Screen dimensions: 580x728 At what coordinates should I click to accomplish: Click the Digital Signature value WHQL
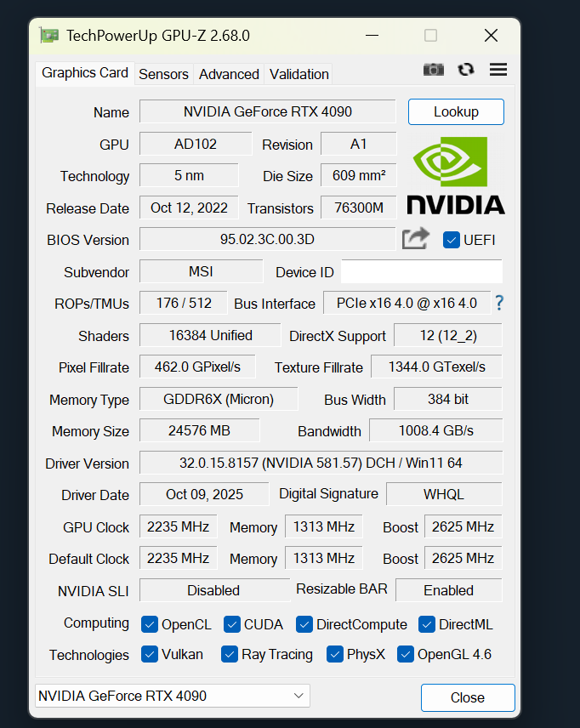coord(444,494)
